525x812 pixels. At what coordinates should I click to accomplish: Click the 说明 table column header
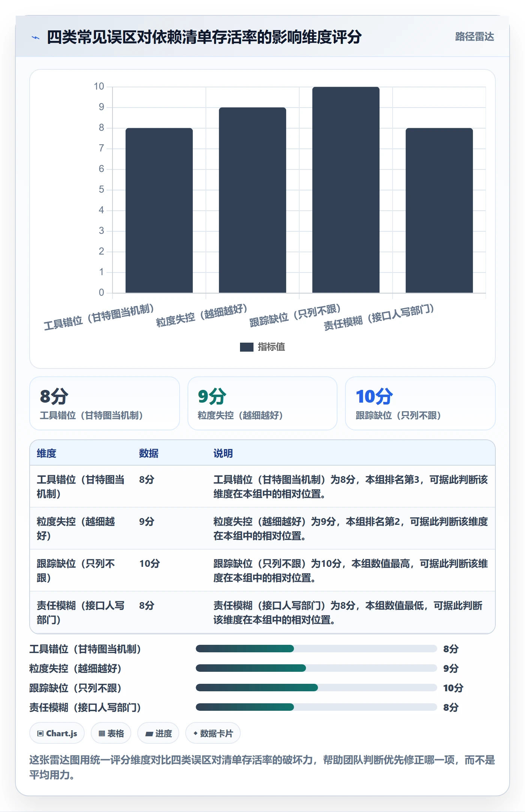click(x=223, y=453)
